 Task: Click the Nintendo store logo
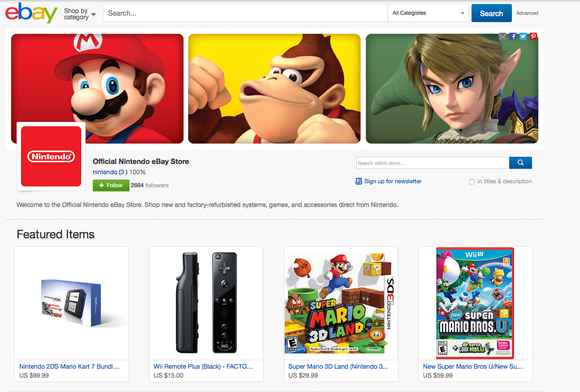(x=51, y=156)
